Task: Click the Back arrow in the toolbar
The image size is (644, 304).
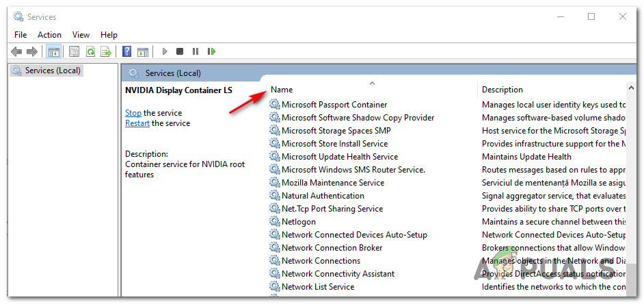Action: click(x=16, y=51)
